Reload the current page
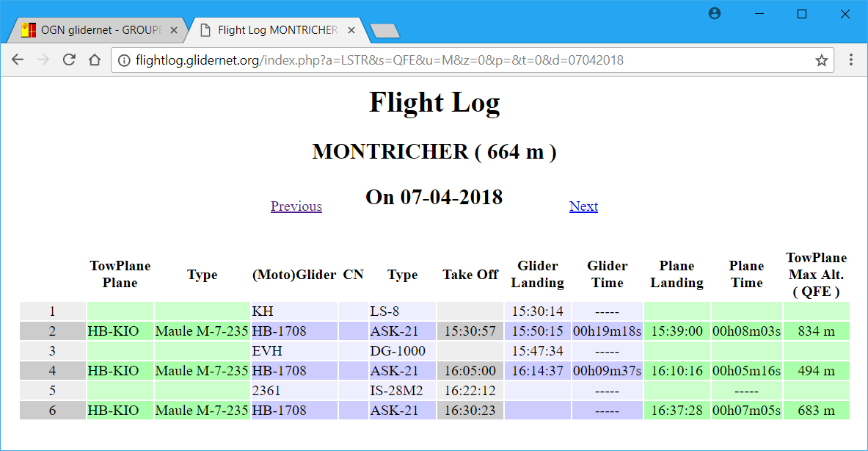The width and height of the screenshot is (868, 451). 69,60
